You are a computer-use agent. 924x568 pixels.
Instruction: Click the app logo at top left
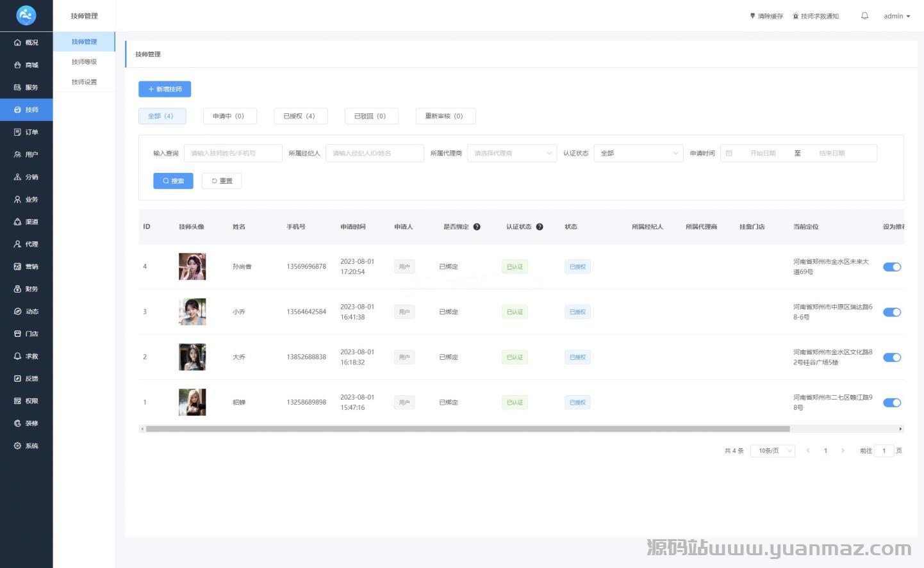coord(26,15)
